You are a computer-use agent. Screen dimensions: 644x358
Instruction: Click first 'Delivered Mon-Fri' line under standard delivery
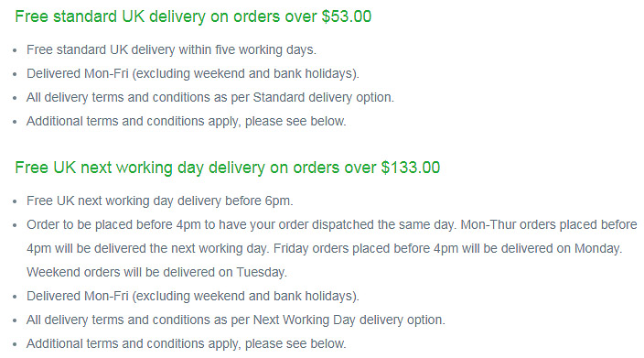tap(193, 73)
